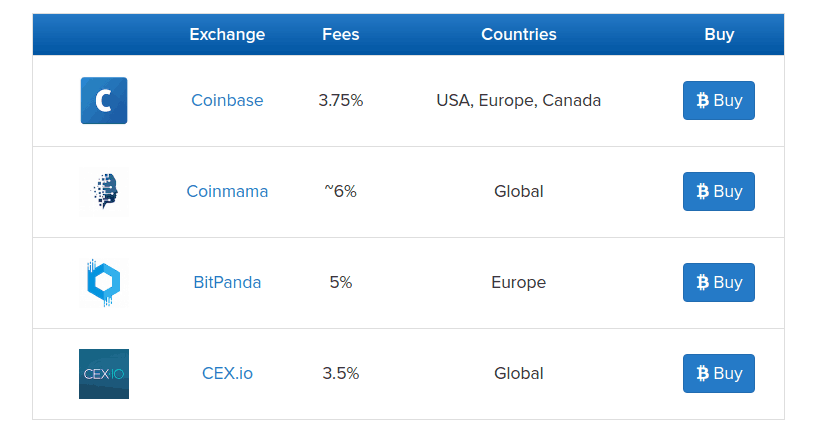Click the Fees column header

coord(341,34)
